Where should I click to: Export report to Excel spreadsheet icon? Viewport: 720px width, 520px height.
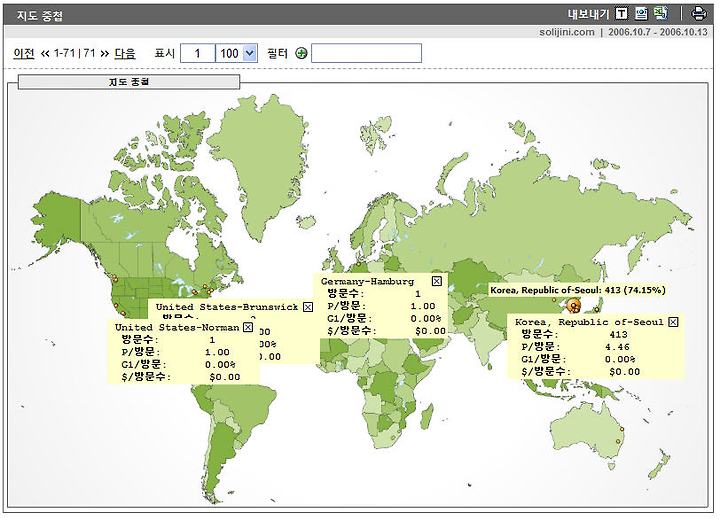click(x=661, y=13)
